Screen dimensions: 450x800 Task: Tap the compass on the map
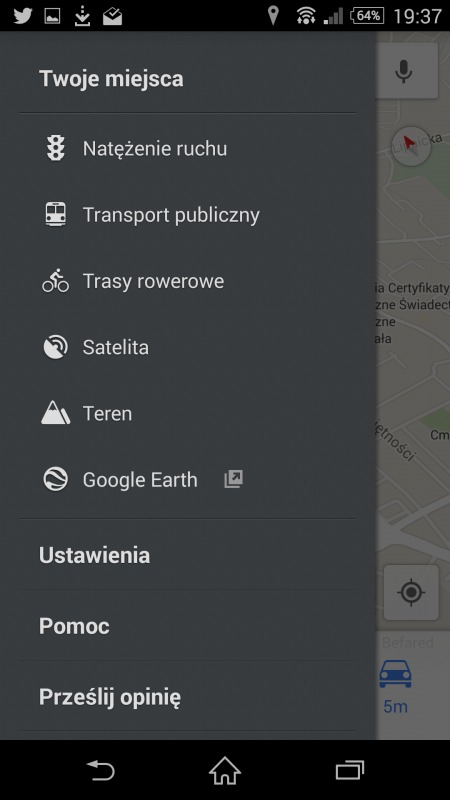[x=411, y=146]
